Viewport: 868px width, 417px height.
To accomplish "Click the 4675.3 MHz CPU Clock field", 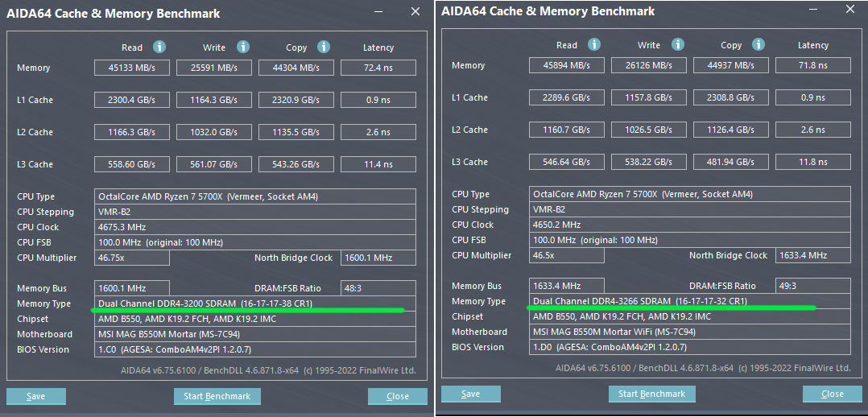I will (x=255, y=227).
